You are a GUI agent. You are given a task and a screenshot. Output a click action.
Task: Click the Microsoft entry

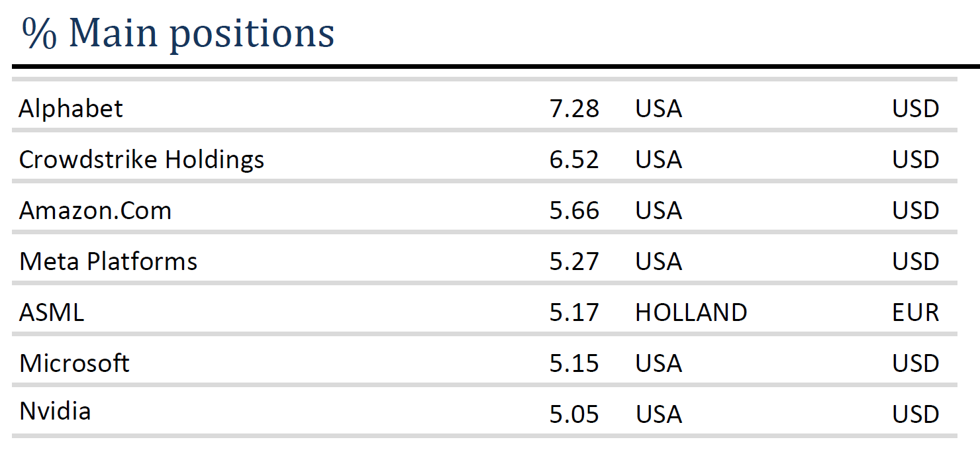click(75, 363)
